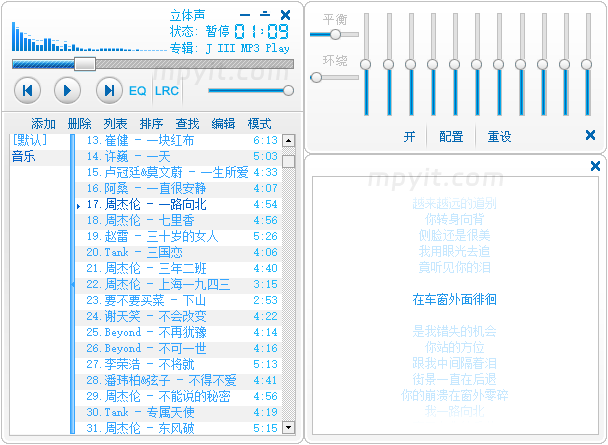Select track 20. Tank - 三国恋
The image size is (608, 445).
coord(178,252)
